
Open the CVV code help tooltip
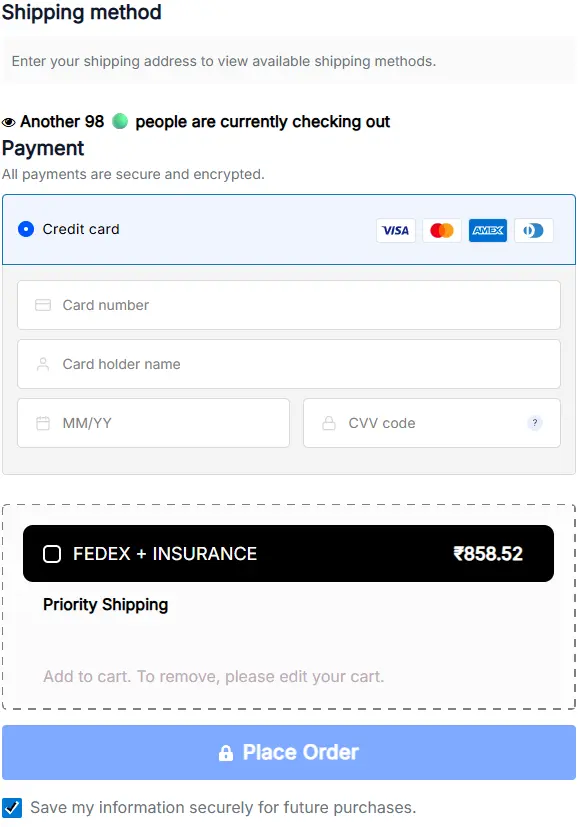tap(534, 423)
